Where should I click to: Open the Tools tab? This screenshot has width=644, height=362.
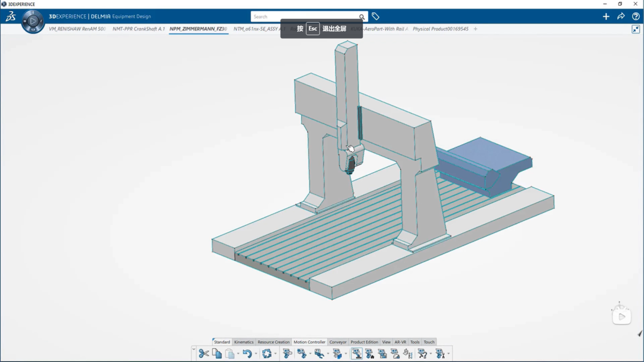coord(415,342)
